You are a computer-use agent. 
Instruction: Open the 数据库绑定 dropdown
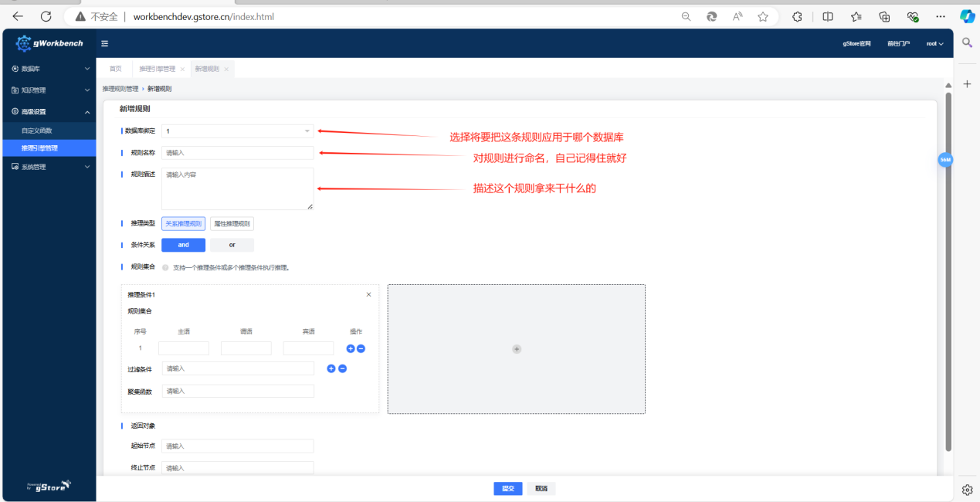pos(237,131)
